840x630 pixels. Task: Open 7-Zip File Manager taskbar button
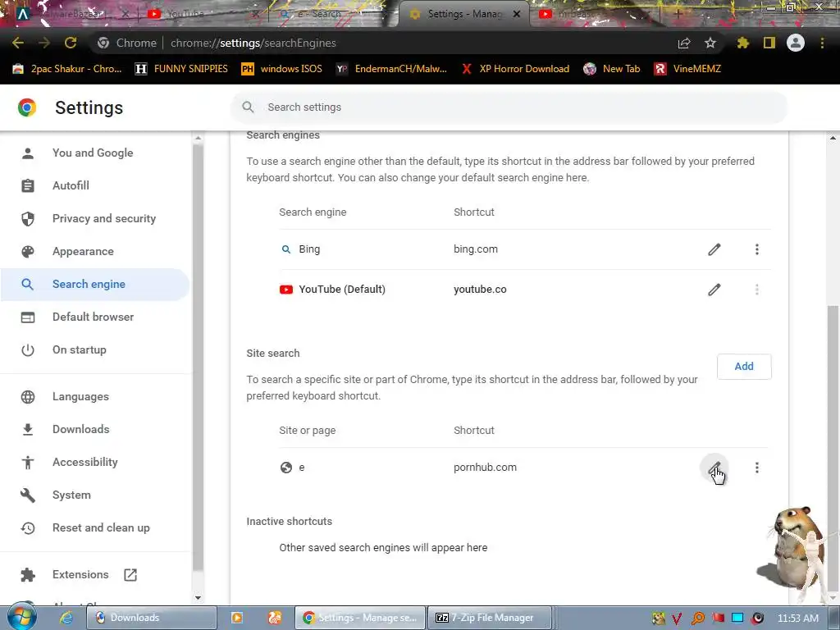pyautogui.click(x=491, y=618)
